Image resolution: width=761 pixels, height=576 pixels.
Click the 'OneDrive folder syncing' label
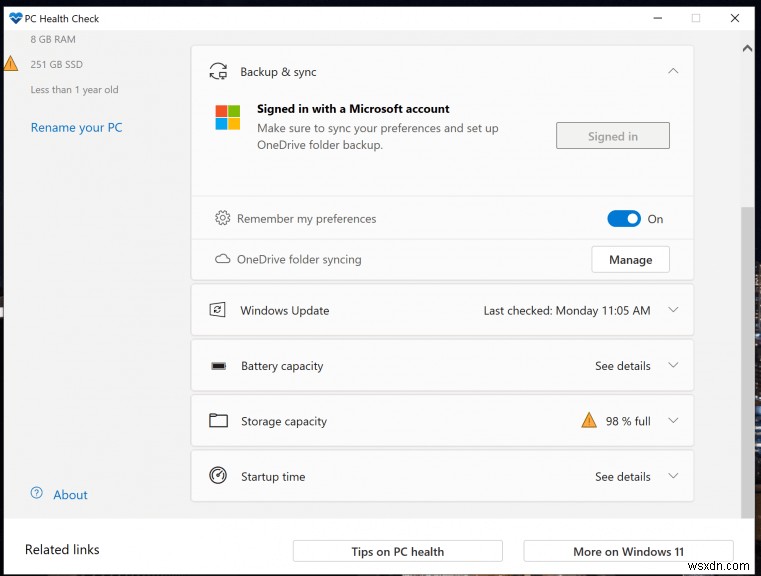point(299,260)
